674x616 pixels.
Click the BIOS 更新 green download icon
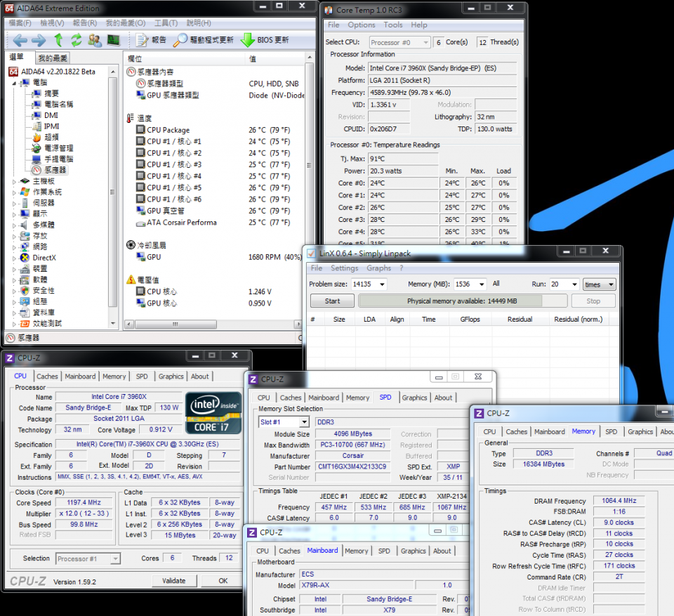[x=247, y=40]
